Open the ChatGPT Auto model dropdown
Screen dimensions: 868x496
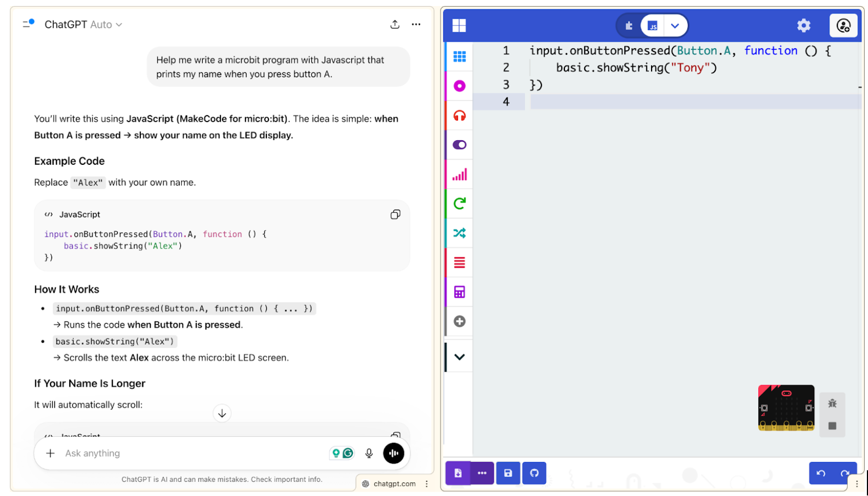click(83, 25)
